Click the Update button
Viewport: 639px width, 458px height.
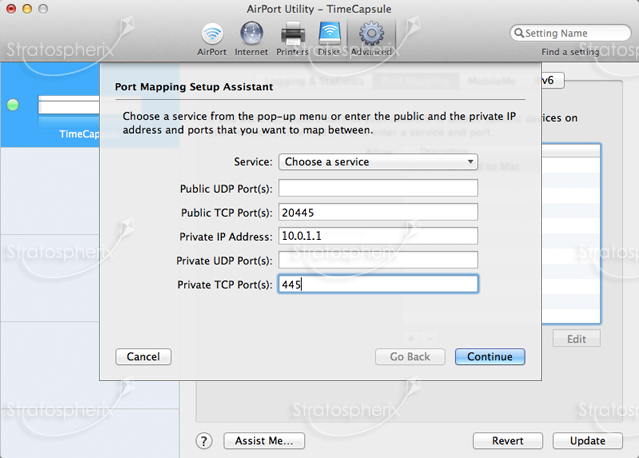click(588, 440)
